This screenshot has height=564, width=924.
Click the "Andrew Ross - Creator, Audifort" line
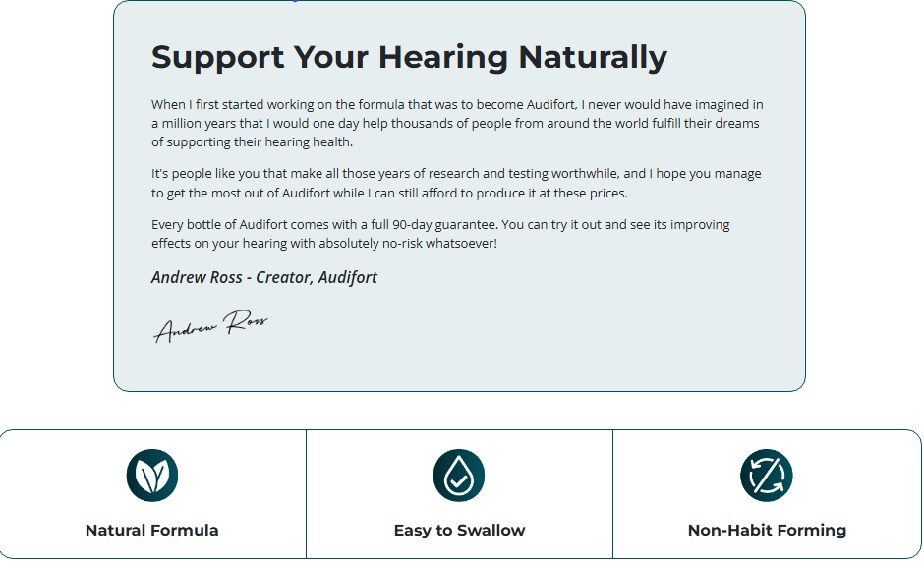pyautogui.click(x=264, y=277)
